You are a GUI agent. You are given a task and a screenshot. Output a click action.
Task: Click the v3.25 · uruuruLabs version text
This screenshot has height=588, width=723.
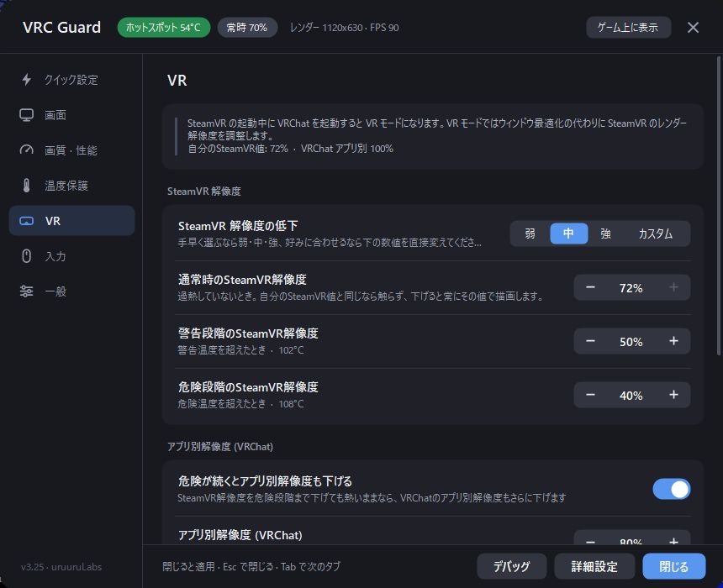click(x=61, y=567)
